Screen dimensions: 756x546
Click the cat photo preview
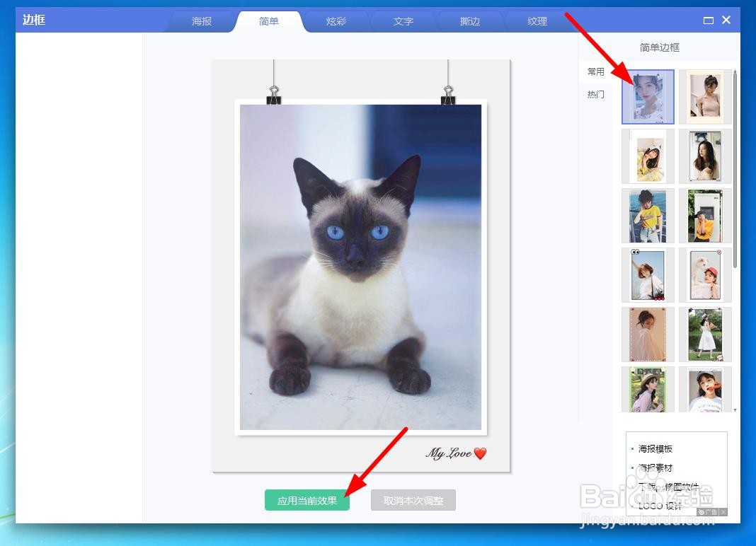pos(360,267)
